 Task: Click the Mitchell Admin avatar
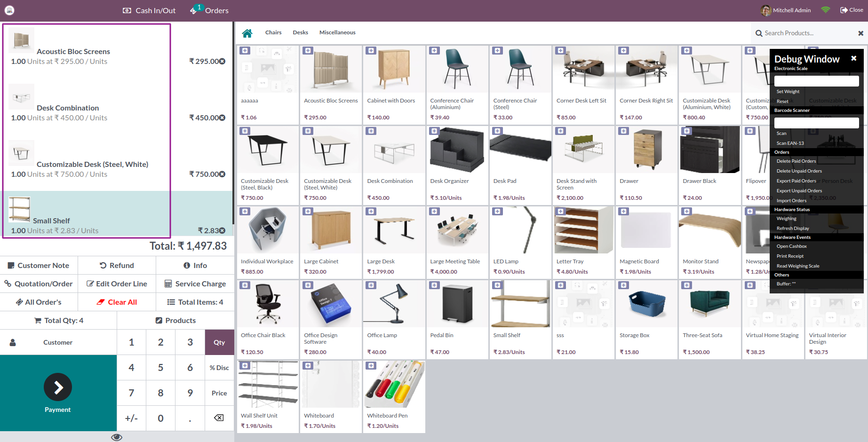[765, 10]
